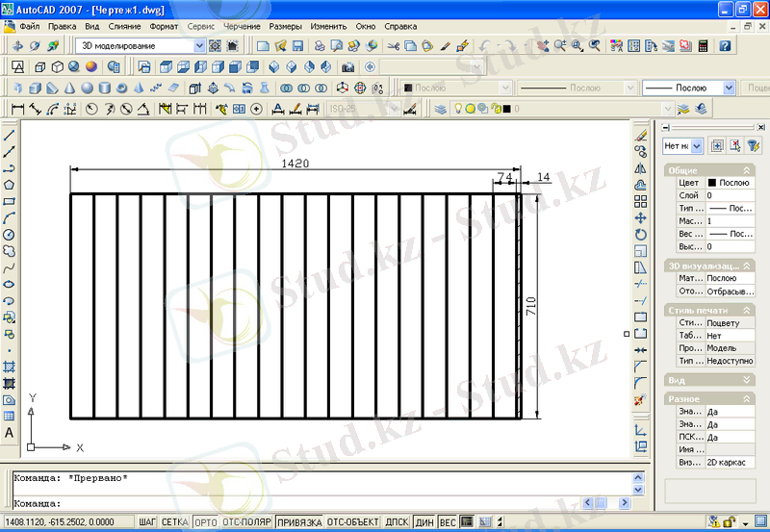Collapse the Общие properties section

point(747,169)
